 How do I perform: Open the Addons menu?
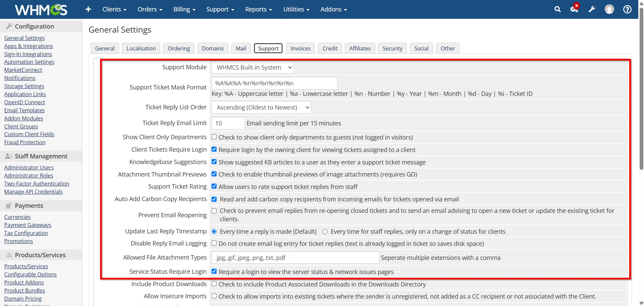(x=333, y=9)
